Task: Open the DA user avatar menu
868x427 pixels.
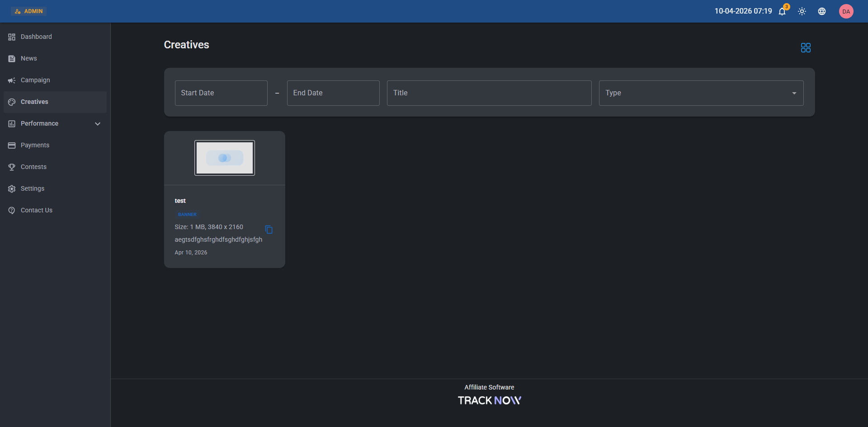Action: (x=846, y=11)
